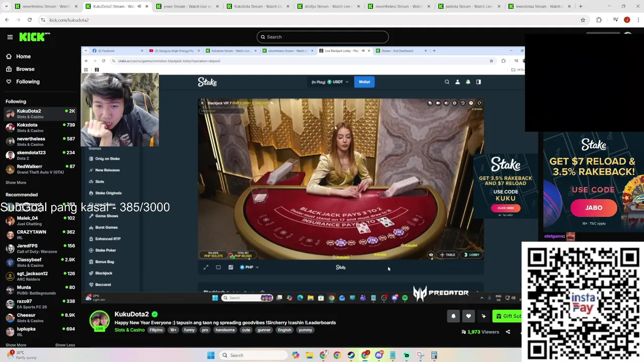644x362 pixels.
Task: Enter fullscreen mode for Stake game
Action: [206, 267]
